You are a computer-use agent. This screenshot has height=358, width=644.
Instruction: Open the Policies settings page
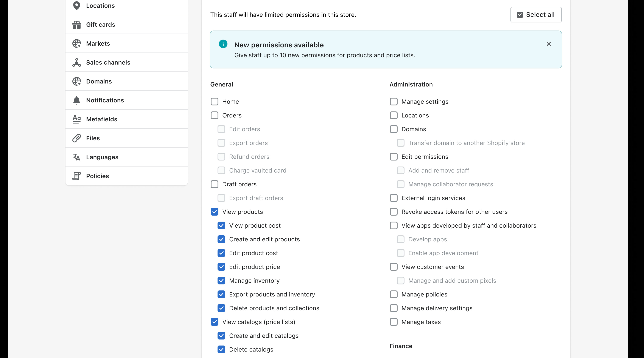click(x=98, y=176)
